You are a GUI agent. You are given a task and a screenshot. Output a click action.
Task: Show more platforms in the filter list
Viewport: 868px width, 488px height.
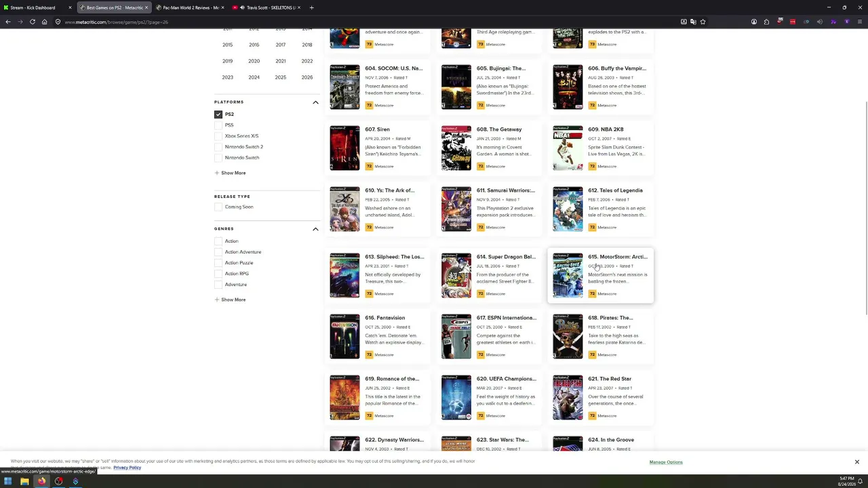coord(230,173)
